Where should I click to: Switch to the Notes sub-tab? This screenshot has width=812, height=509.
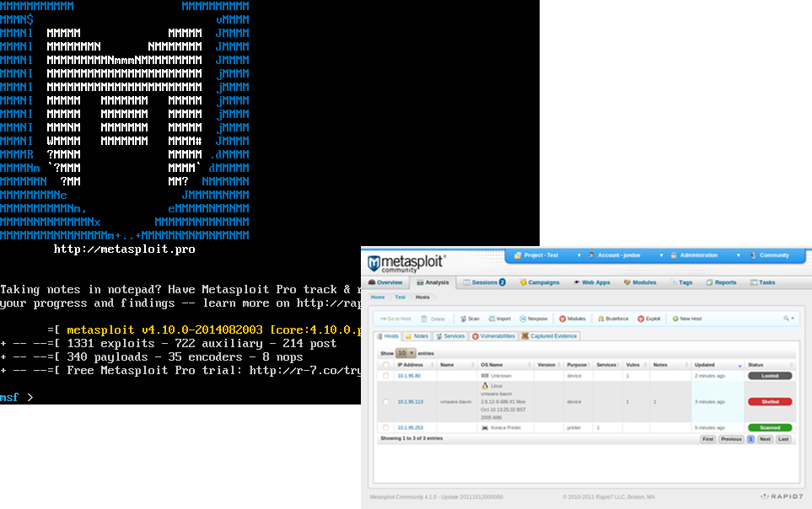click(x=417, y=336)
